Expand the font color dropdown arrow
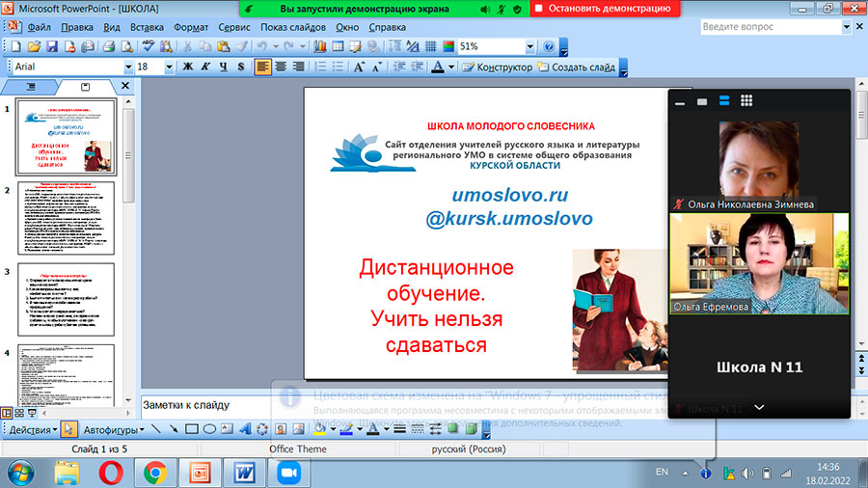This screenshot has height=488, width=868. click(451, 67)
